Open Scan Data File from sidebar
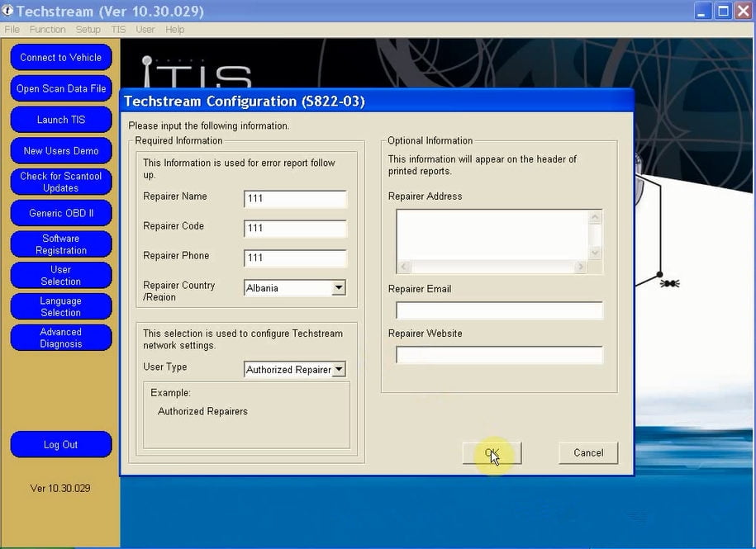756x549 pixels. [61, 88]
